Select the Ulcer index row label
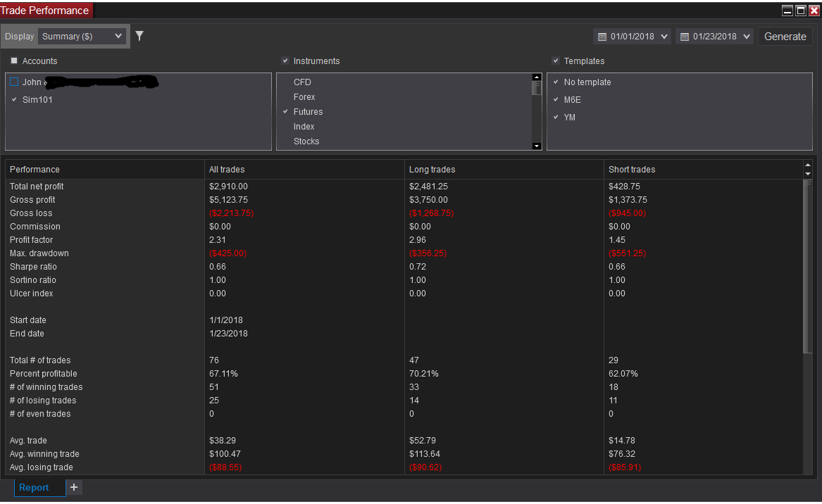This screenshot has height=504, width=822. 32,294
